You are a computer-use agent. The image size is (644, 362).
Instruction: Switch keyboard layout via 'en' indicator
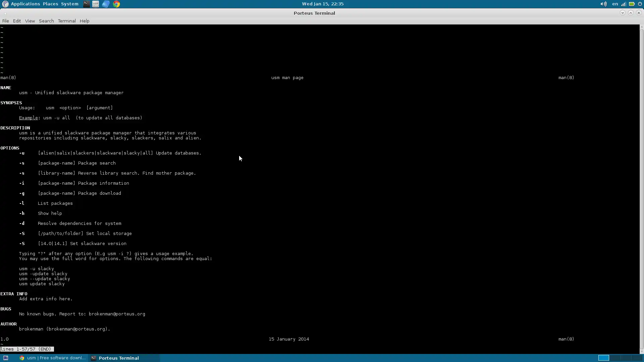[615, 4]
